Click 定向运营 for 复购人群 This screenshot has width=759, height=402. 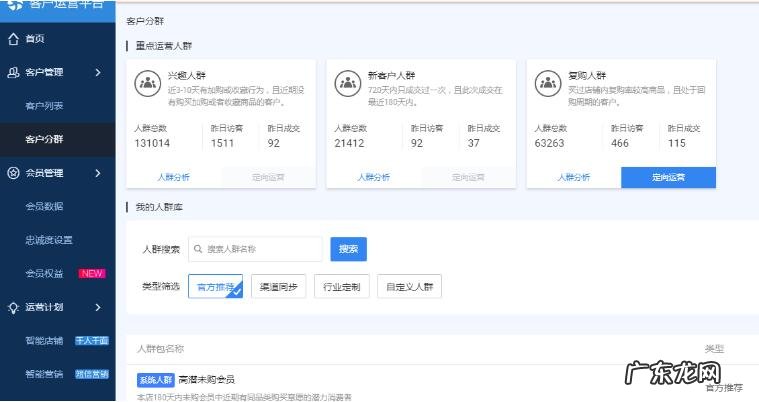coord(668,177)
